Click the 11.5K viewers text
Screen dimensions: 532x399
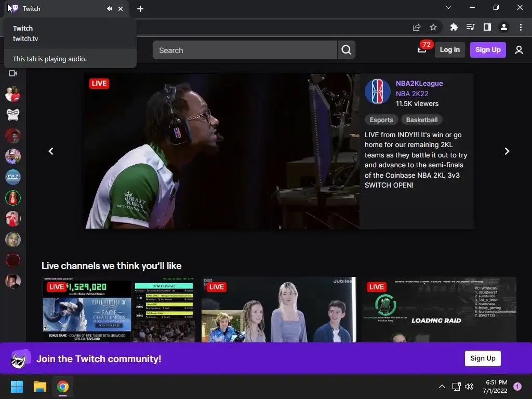[417, 104]
